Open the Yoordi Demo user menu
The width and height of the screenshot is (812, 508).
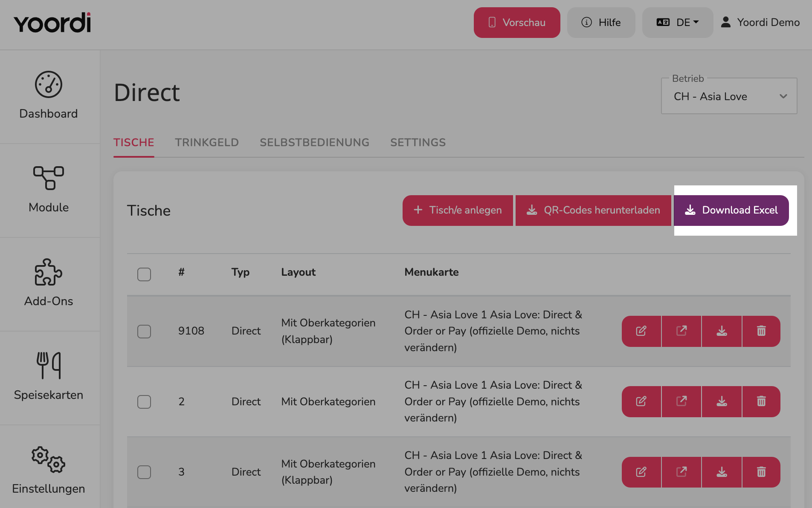click(760, 23)
